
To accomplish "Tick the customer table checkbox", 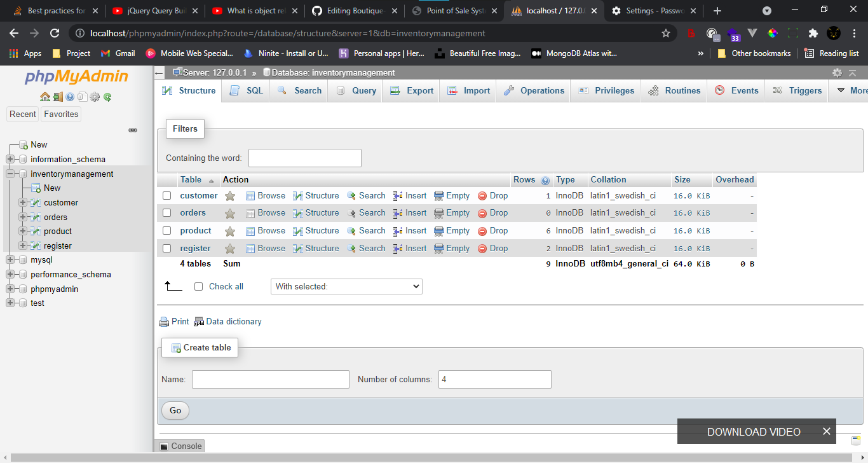I will pyautogui.click(x=167, y=196).
